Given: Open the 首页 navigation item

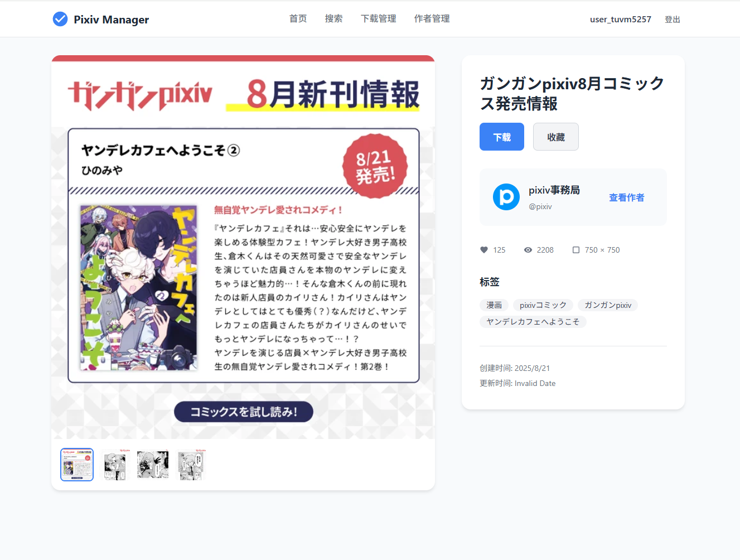Looking at the screenshot, I should [298, 18].
